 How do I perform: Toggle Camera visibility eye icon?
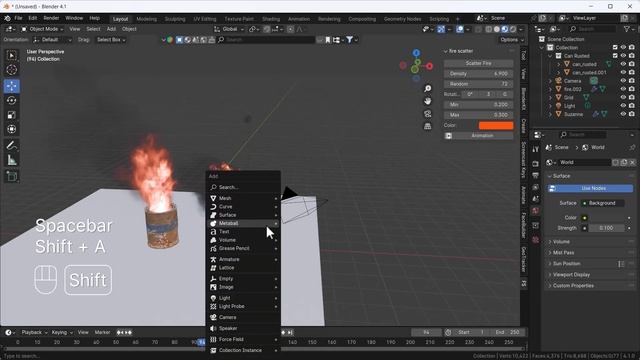(623, 81)
